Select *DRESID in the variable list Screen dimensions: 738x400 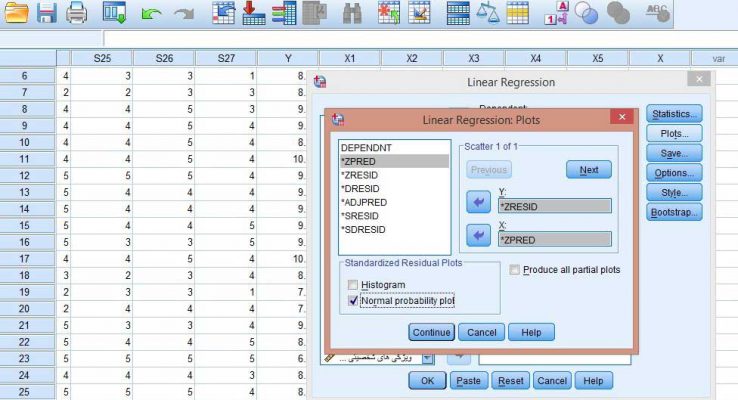pos(394,189)
